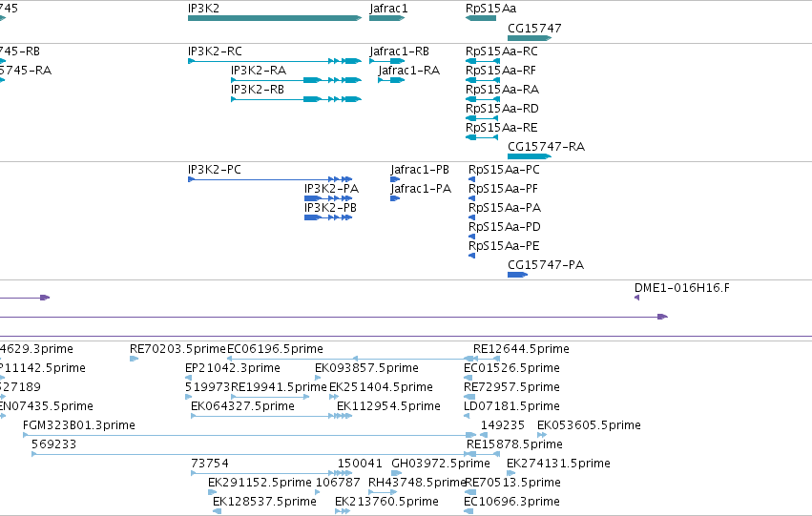This screenshot has width=812, height=516.
Task: Click EST EK093857.5prime
Action: [x=318, y=378]
